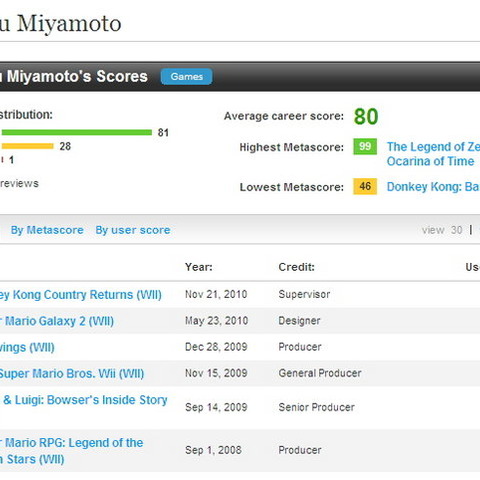480x480 pixels.
Task: Click the Nov 15, 2009 date
Action: [216, 373]
